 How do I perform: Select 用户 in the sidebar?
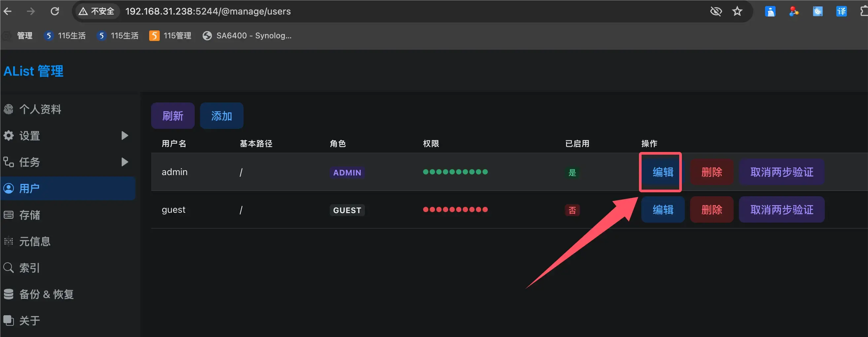click(x=67, y=188)
